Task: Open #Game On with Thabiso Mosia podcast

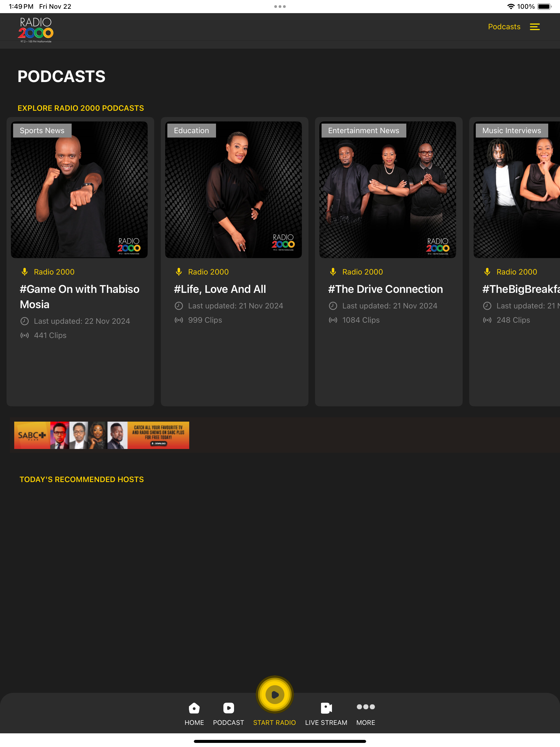Action: pos(80,297)
